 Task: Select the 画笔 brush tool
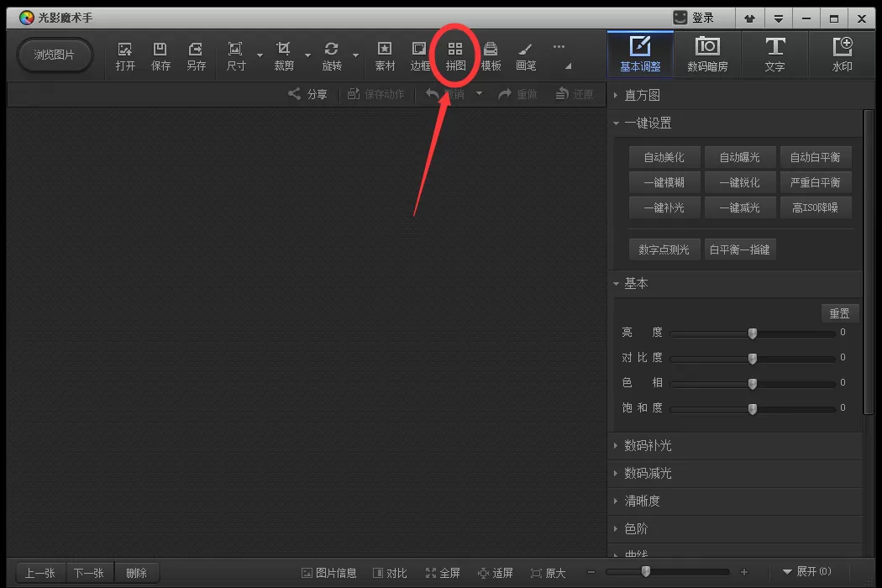(x=526, y=56)
